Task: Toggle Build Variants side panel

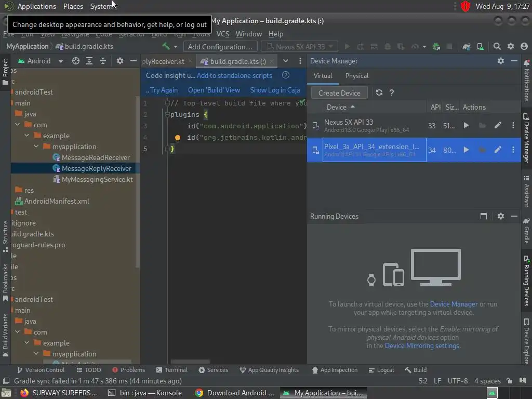Action: (x=5, y=336)
